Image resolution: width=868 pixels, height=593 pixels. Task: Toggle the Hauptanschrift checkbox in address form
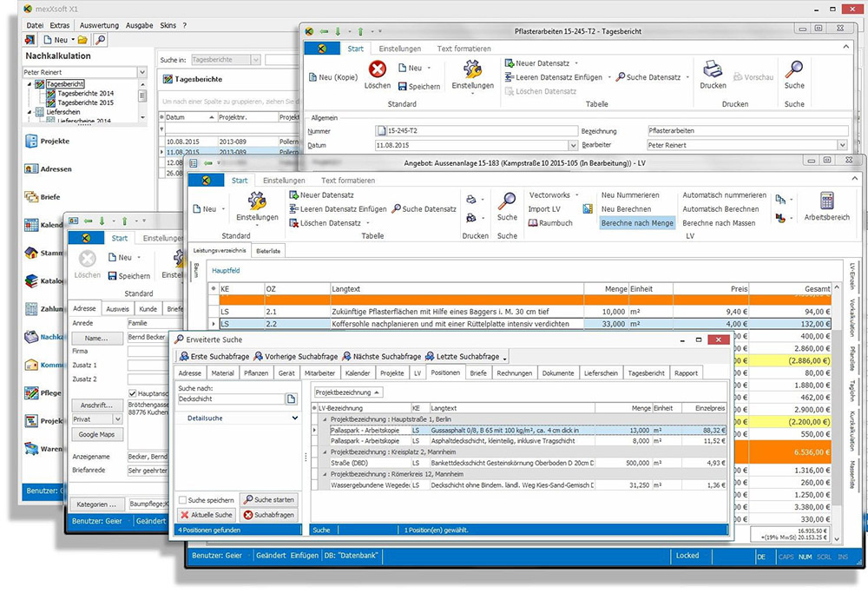133,393
